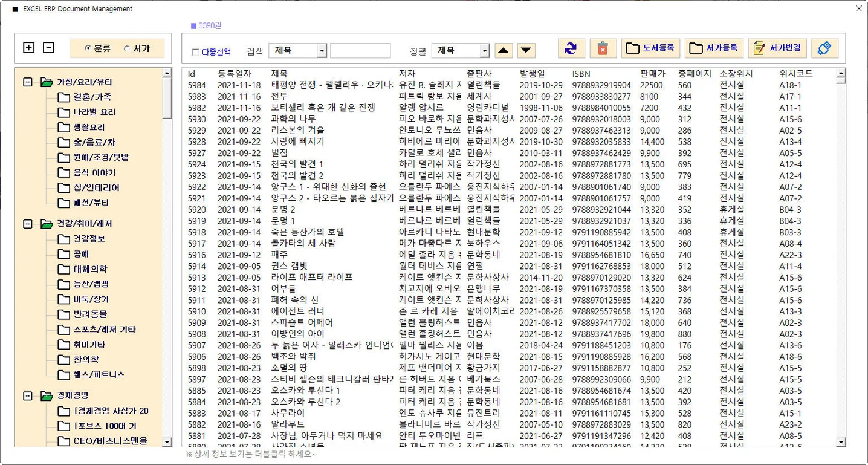Viewport: 868px width, 465px height.
Task: Select the book row titled 천국의 발견 1
Action: [509, 164]
